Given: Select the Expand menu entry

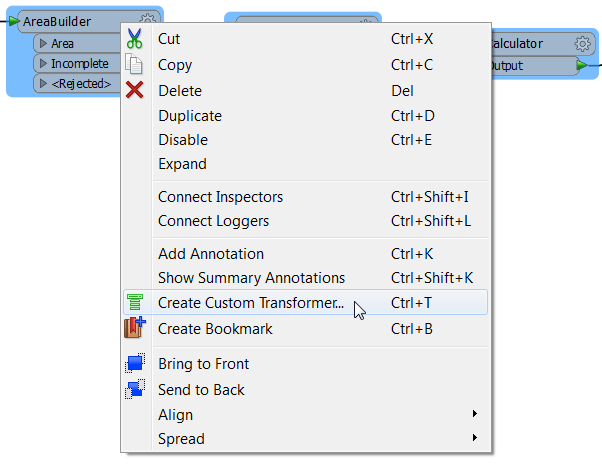Looking at the screenshot, I should pyautogui.click(x=306, y=164).
